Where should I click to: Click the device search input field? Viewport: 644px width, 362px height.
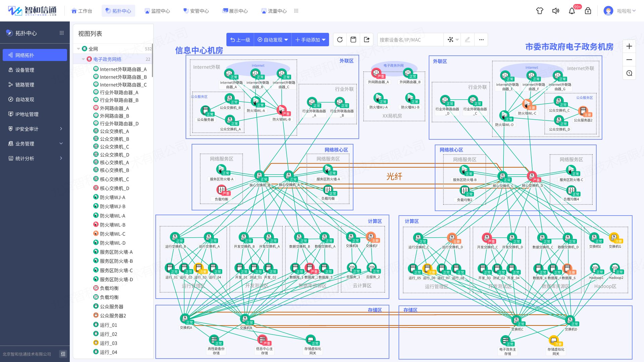[410, 40]
